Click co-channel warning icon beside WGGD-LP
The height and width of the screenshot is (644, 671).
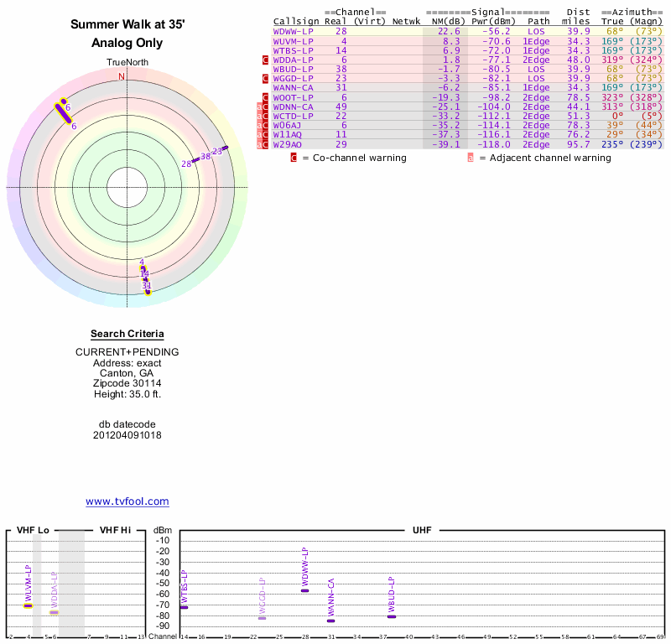pyautogui.click(x=266, y=79)
